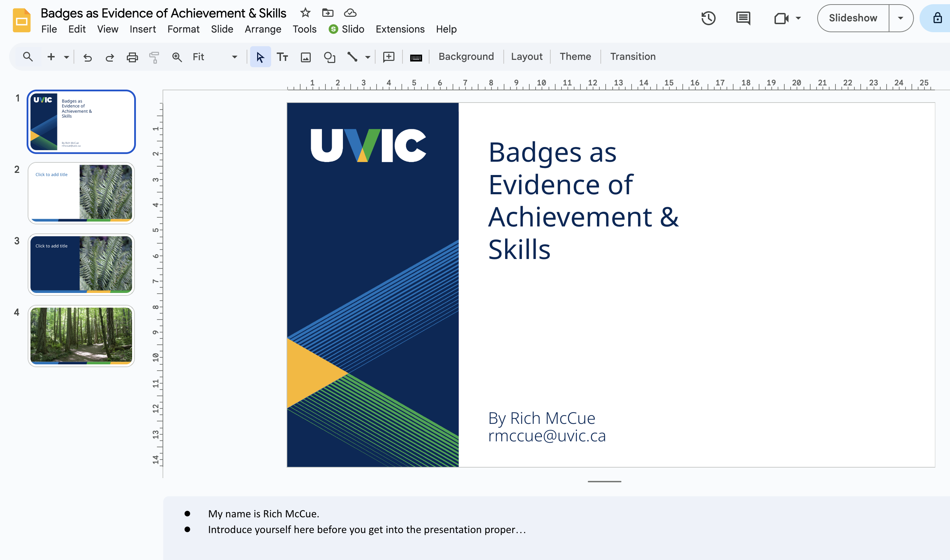950x560 pixels.
Task: Choose the Select cursor tool
Action: point(260,57)
